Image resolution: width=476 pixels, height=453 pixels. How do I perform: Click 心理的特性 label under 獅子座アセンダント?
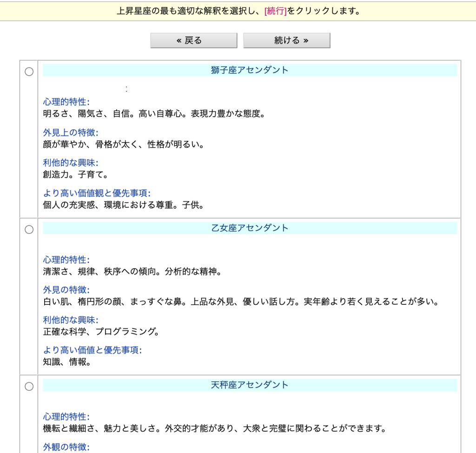coord(66,102)
